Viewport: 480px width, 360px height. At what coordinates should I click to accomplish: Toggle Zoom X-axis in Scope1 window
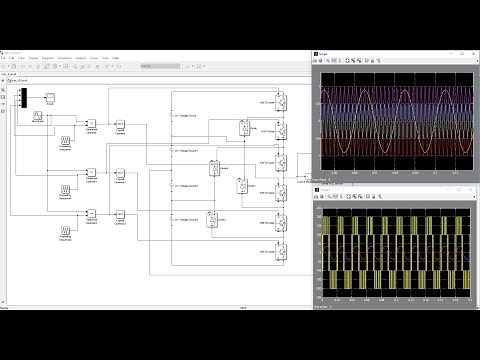pos(335,197)
